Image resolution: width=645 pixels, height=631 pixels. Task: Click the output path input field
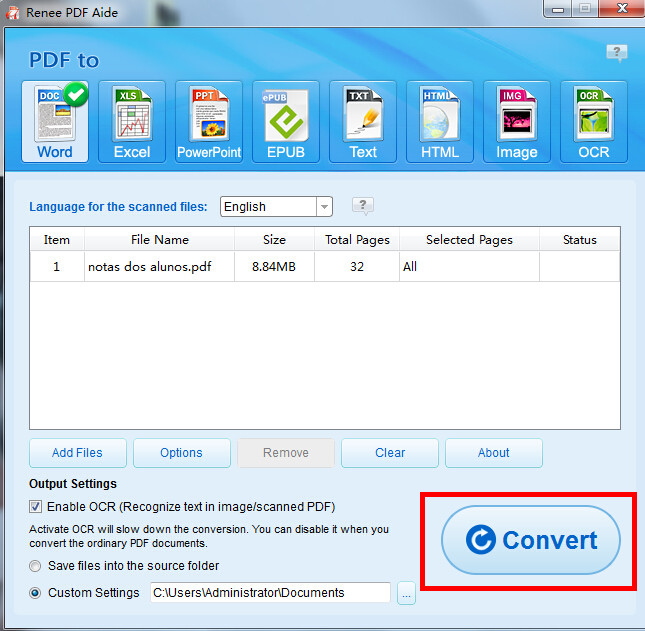point(270,592)
